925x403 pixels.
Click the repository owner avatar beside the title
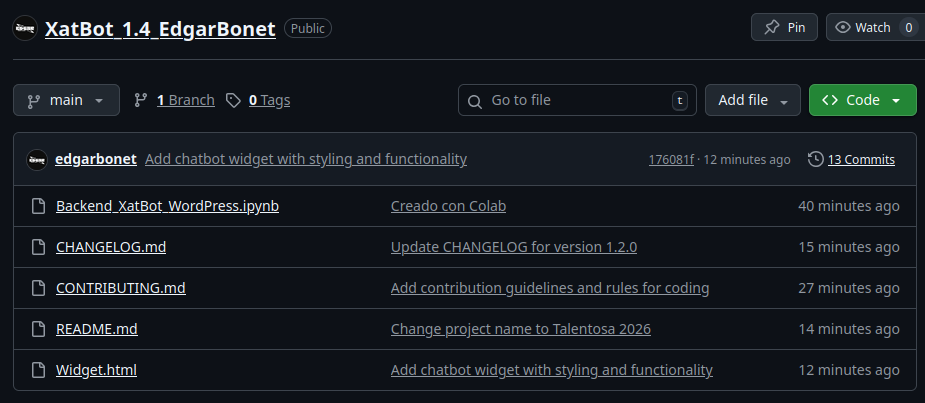(26, 29)
